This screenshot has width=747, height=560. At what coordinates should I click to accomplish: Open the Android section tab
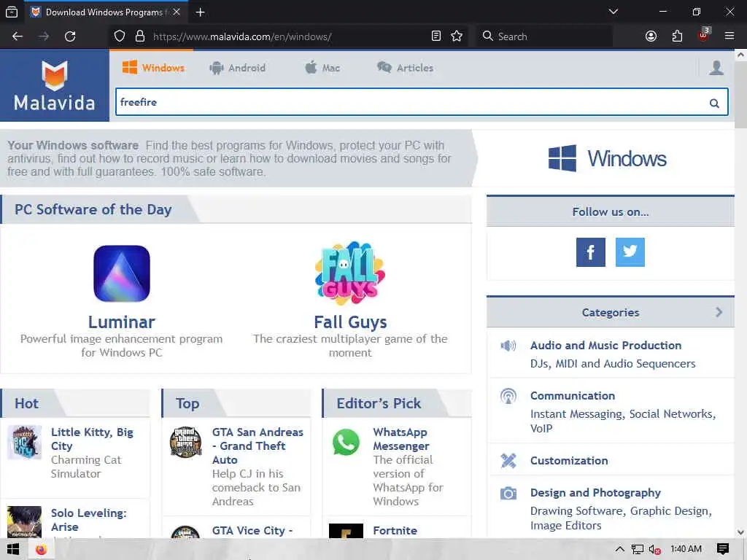point(237,68)
